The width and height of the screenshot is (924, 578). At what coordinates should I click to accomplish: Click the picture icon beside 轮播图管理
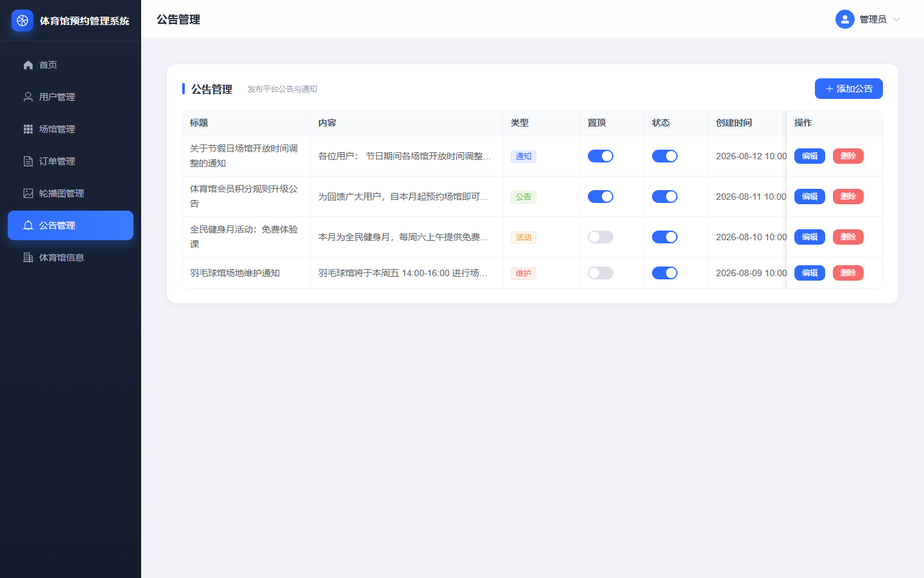28,193
